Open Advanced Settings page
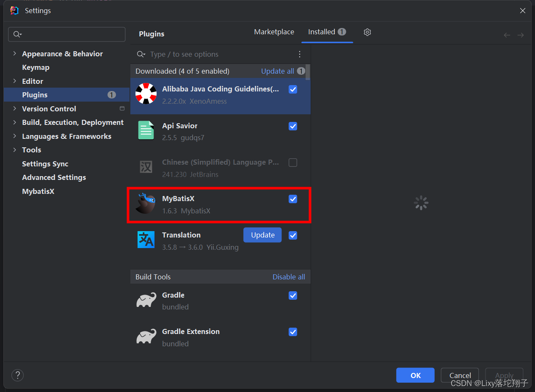The width and height of the screenshot is (535, 392). tap(54, 177)
